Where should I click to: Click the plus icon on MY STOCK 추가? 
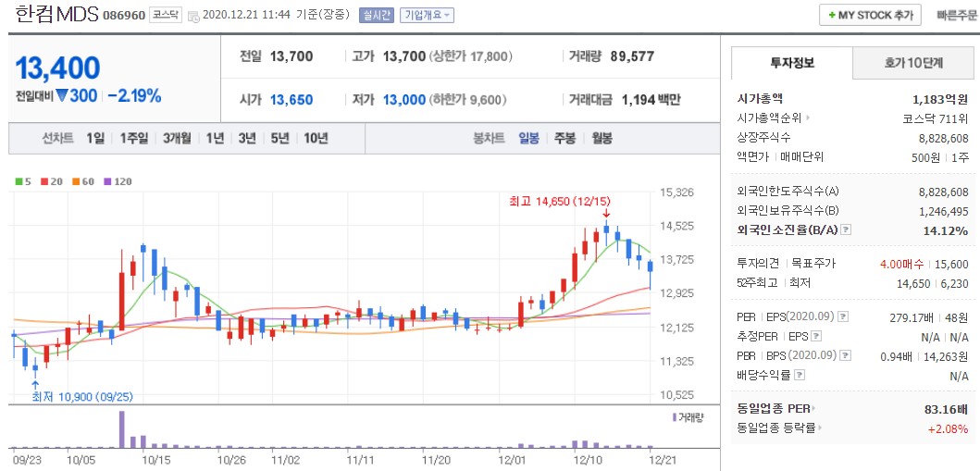tap(832, 16)
